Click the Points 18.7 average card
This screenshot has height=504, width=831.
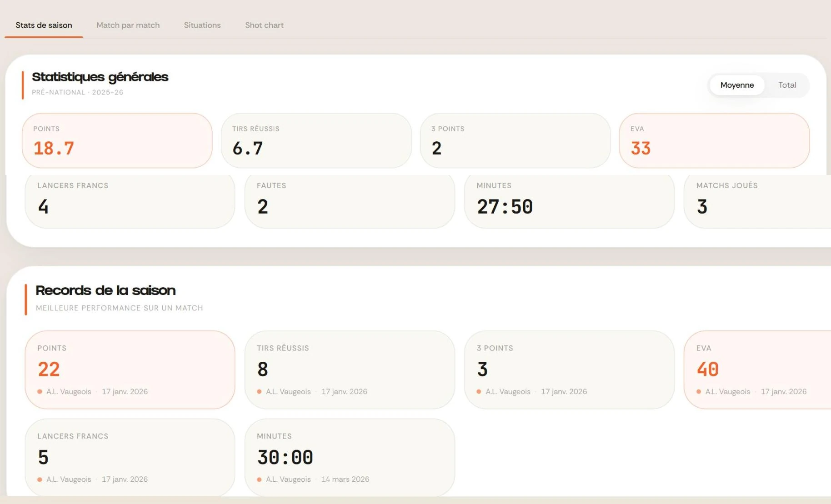coord(117,140)
